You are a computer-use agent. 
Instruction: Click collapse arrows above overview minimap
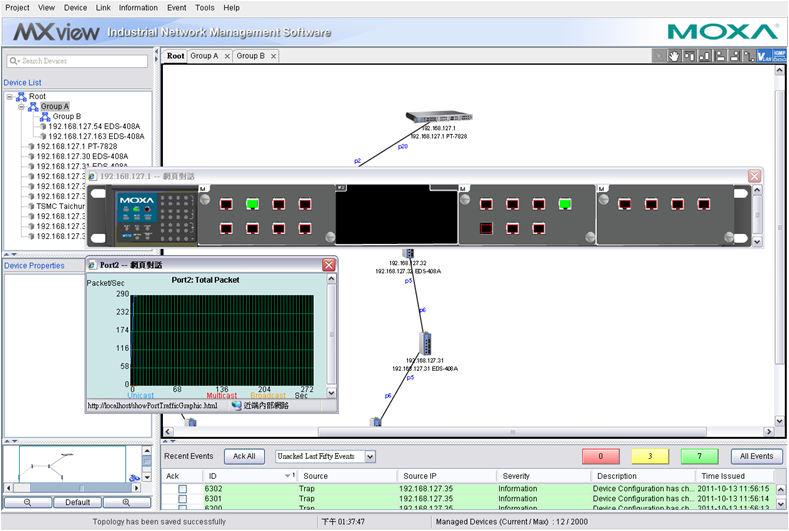[11, 441]
